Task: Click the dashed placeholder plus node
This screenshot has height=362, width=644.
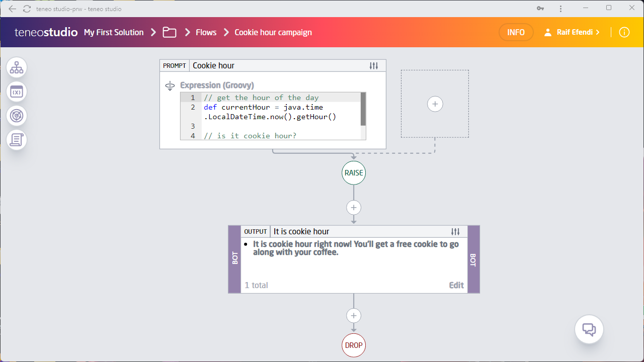Action: (435, 104)
